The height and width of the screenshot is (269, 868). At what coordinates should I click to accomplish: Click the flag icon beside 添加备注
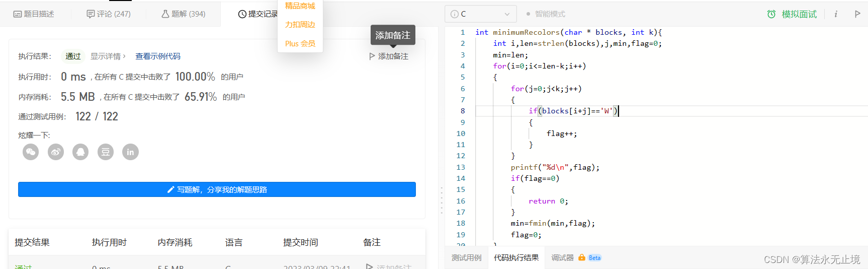pyautogui.click(x=372, y=56)
